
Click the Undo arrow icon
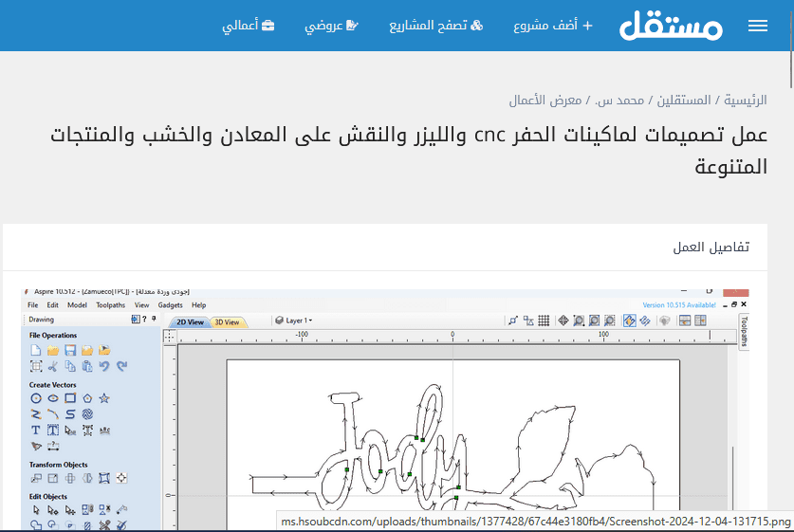(104, 366)
